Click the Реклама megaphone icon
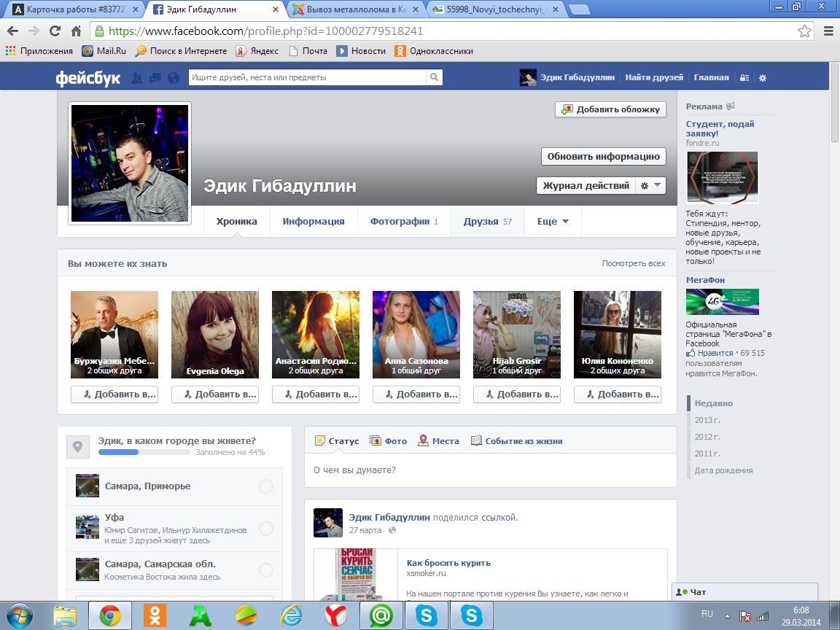Screen dimensions: 840x630 click(730, 106)
